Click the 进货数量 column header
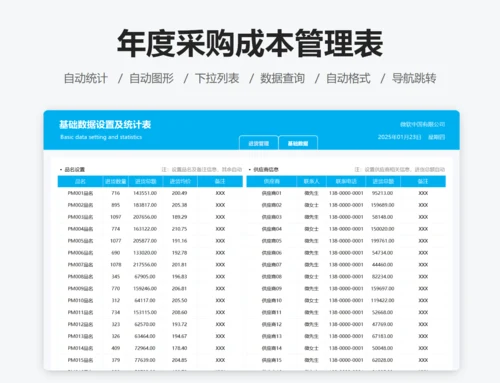 [x=116, y=181]
